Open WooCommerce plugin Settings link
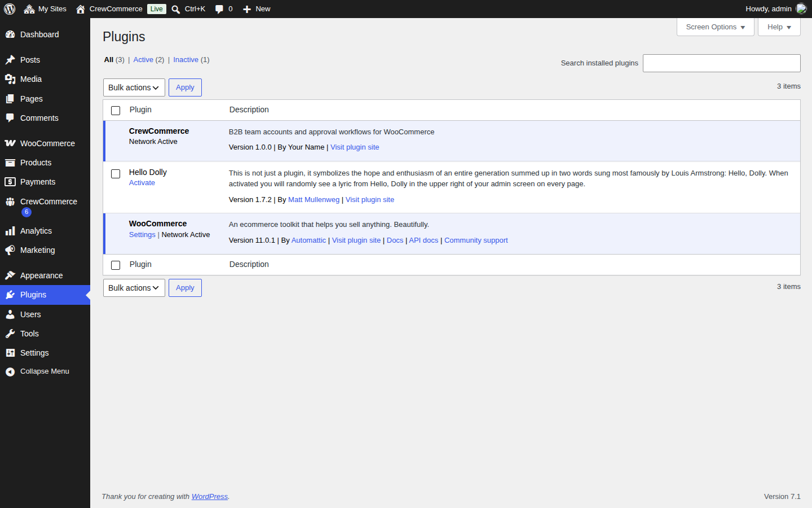 pyautogui.click(x=142, y=235)
